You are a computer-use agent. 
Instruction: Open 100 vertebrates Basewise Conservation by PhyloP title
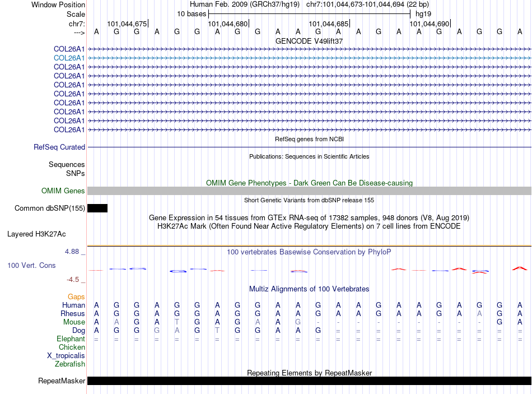pyautogui.click(x=309, y=252)
